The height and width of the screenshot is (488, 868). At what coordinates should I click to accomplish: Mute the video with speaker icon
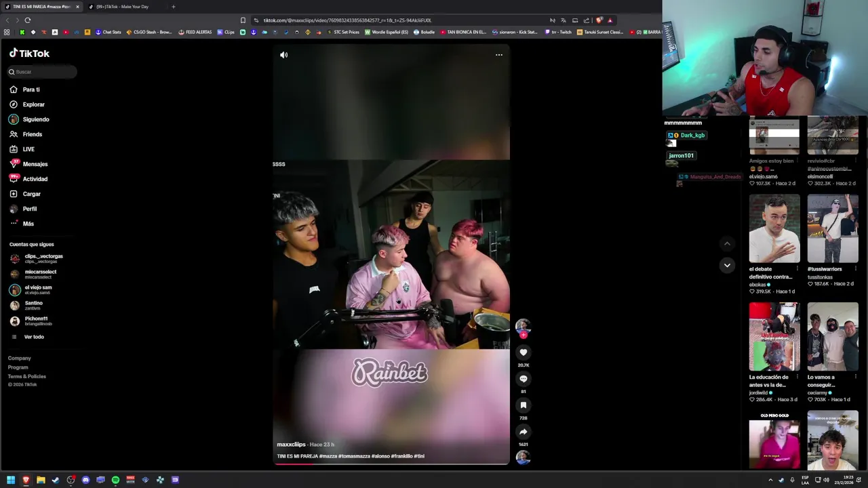click(283, 55)
